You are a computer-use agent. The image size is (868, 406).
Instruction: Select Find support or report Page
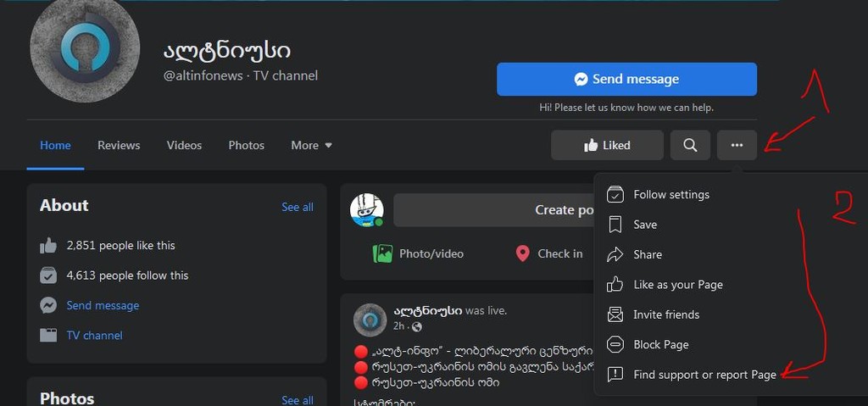pyautogui.click(x=731, y=375)
